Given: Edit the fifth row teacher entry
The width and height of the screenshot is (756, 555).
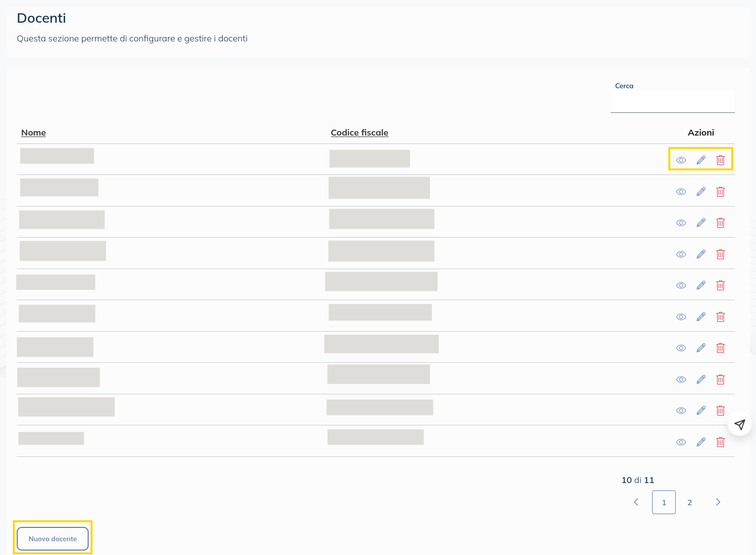Looking at the screenshot, I should pyautogui.click(x=701, y=285).
